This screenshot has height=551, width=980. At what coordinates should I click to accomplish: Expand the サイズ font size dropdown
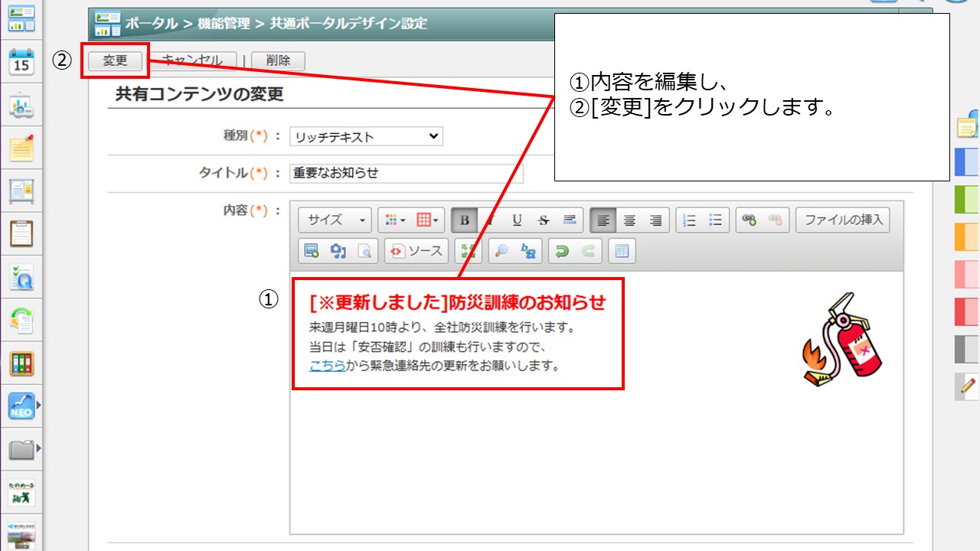tap(335, 220)
